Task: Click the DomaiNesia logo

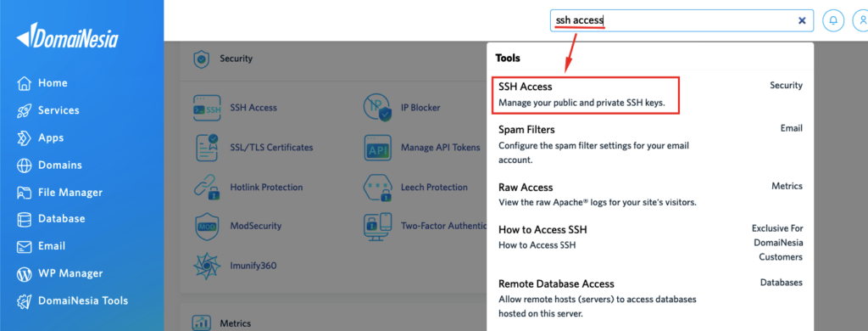Action: pos(67,36)
